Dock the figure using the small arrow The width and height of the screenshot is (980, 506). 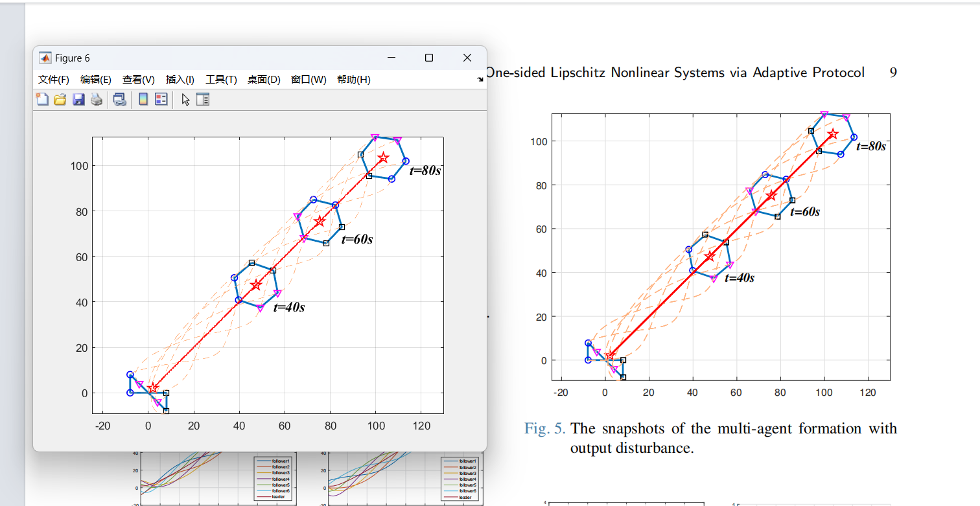click(x=480, y=80)
